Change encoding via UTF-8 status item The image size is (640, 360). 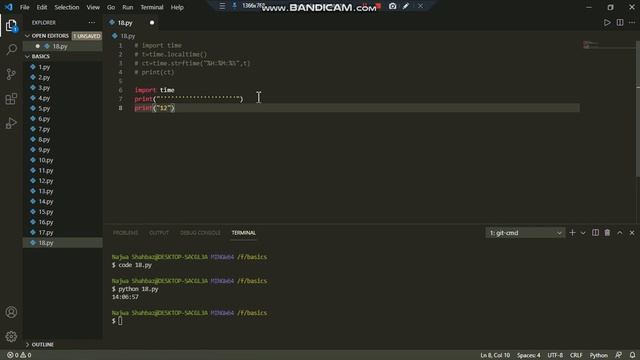[555, 355]
